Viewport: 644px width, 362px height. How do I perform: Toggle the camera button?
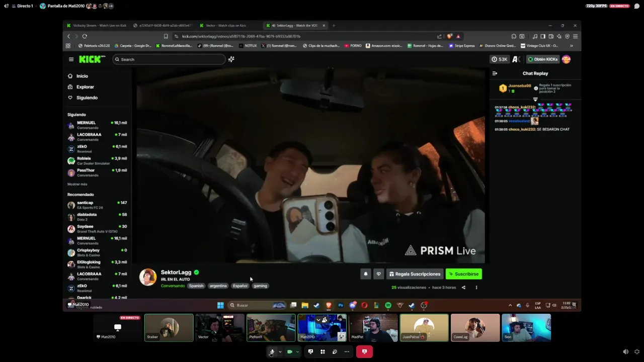click(x=290, y=352)
